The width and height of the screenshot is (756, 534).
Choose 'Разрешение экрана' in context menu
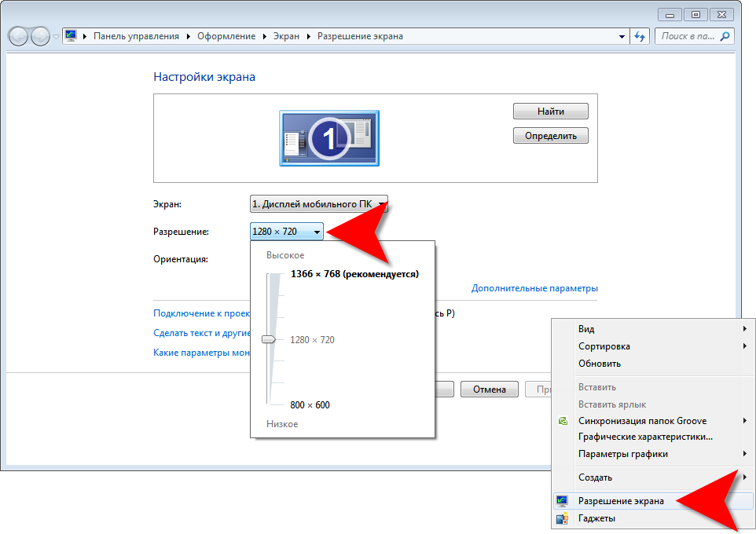(653, 501)
